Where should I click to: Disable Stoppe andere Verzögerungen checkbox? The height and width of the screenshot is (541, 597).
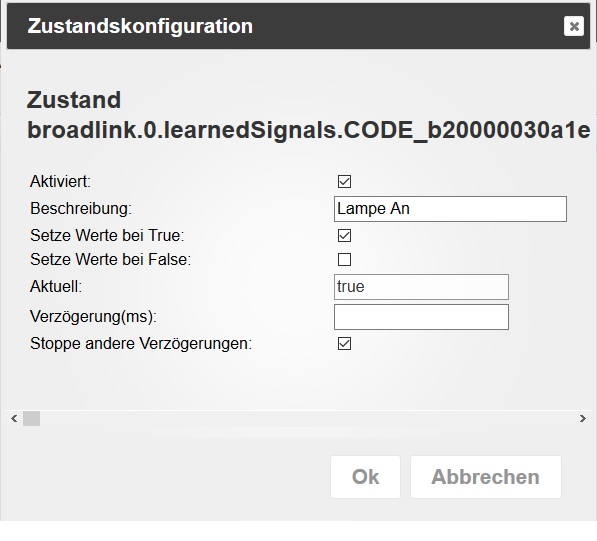pyautogui.click(x=344, y=343)
